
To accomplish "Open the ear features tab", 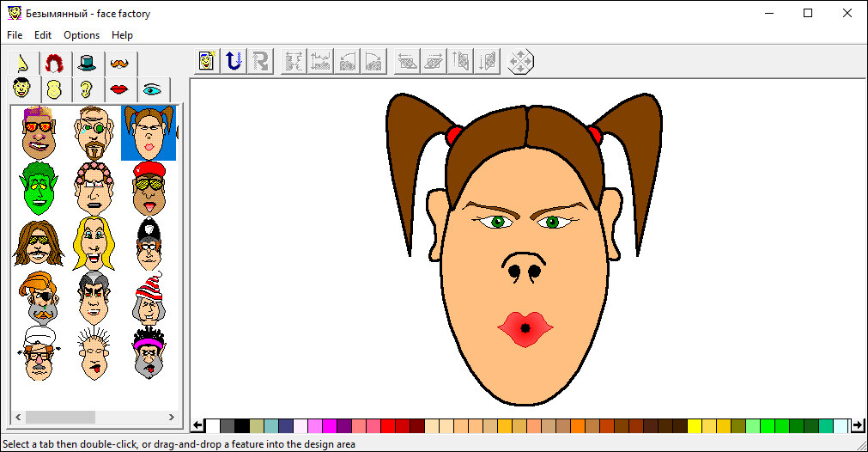I will 87,89.
